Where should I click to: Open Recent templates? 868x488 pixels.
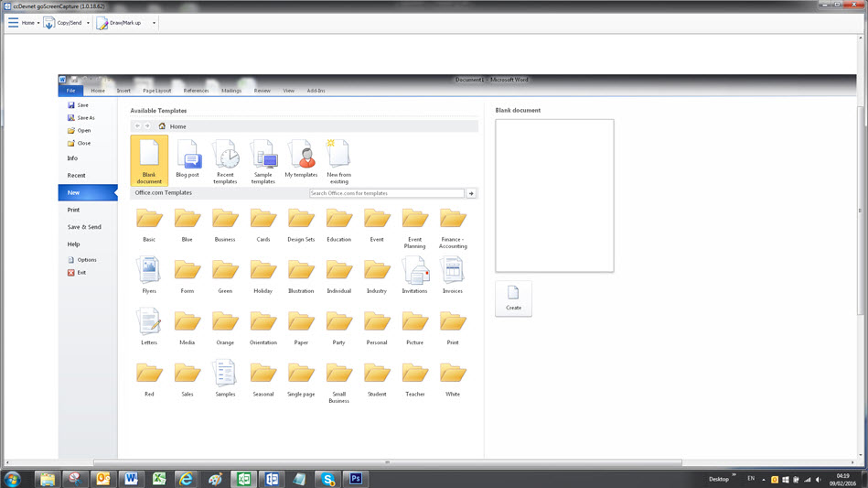pos(225,160)
